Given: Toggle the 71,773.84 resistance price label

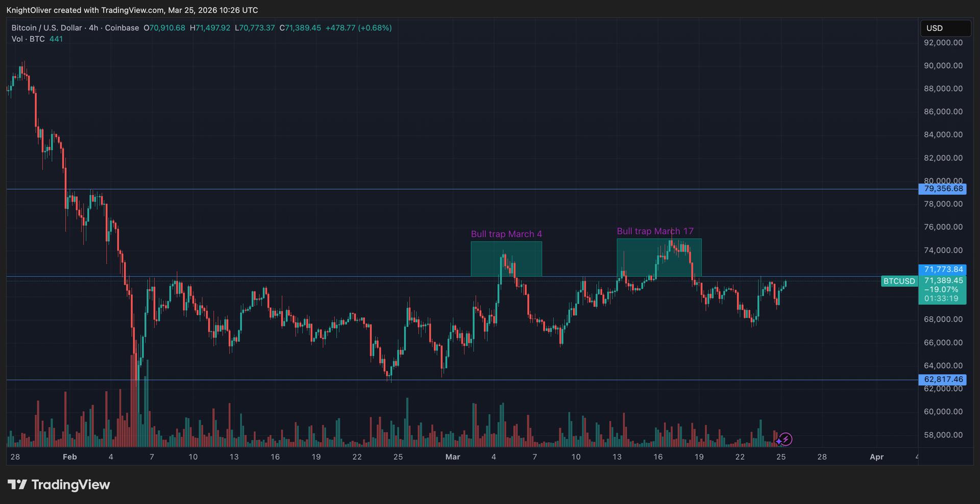Looking at the screenshot, I should coord(942,269).
